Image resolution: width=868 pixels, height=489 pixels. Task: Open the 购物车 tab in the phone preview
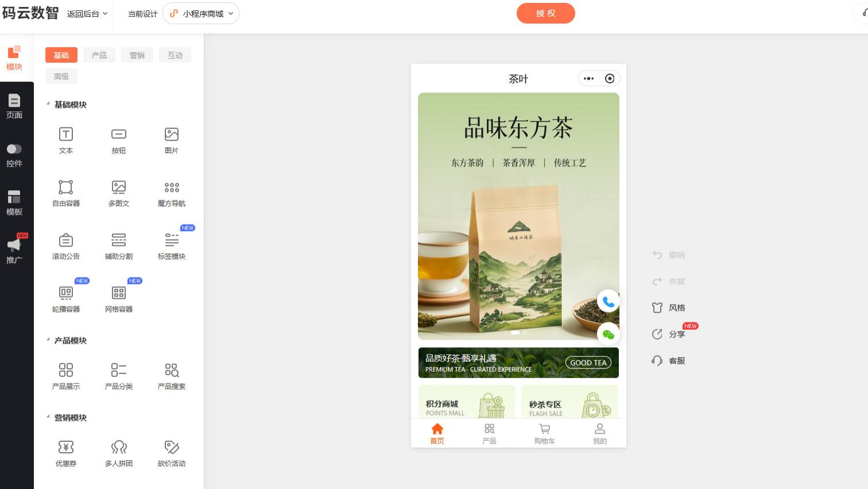544,433
